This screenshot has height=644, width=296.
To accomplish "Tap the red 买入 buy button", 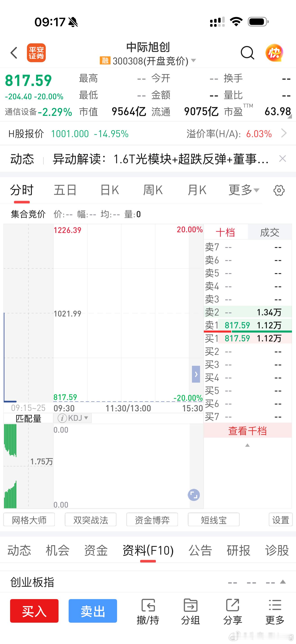I will point(34,611).
